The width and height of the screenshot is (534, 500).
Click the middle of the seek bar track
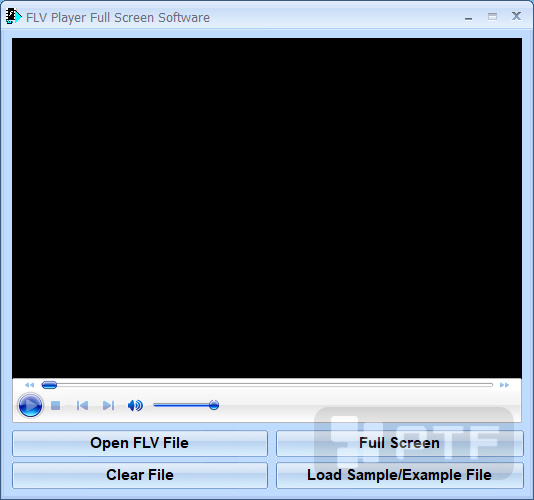(267, 385)
